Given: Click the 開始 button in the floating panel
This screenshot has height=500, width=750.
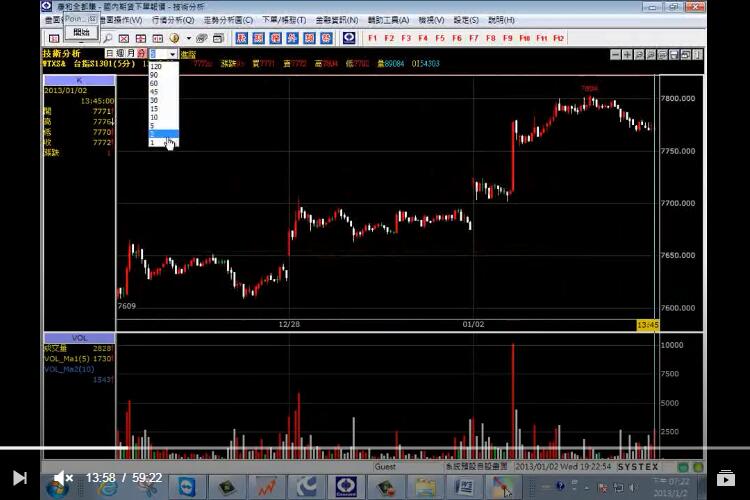Looking at the screenshot, I should pos(81,32).
